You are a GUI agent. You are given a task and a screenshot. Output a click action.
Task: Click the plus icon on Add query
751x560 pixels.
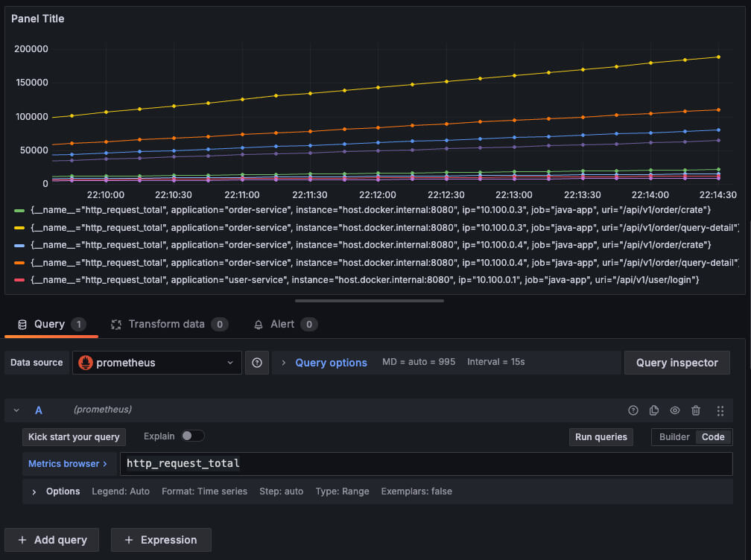click(x=22, y=540)
